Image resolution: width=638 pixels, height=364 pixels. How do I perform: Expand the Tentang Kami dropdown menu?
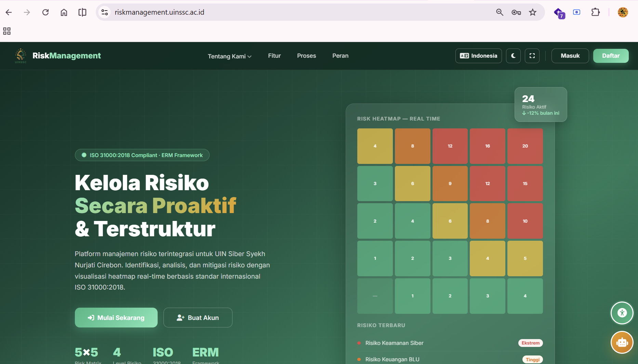pos(229,56)
